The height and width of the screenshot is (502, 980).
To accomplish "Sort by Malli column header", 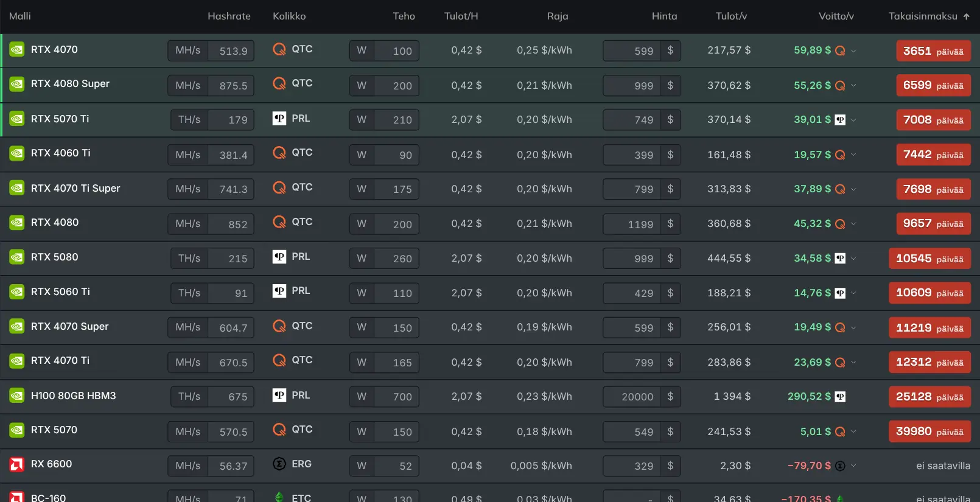I will [x=20, y=16].
